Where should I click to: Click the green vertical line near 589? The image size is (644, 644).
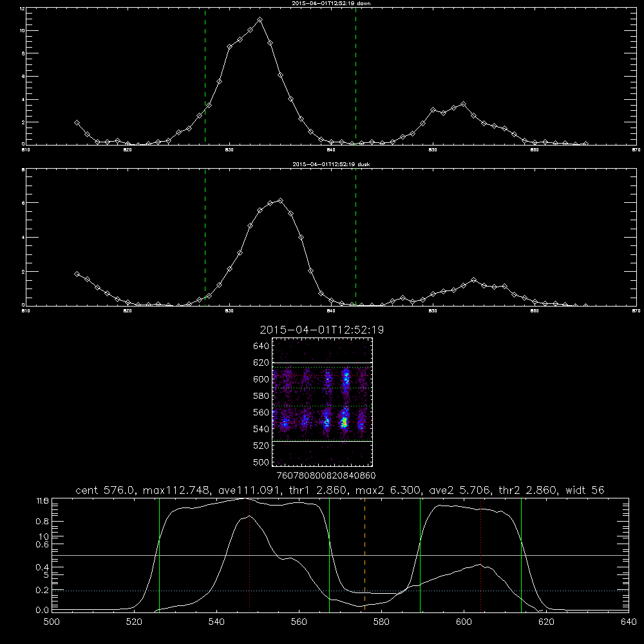tap(420, 554)
